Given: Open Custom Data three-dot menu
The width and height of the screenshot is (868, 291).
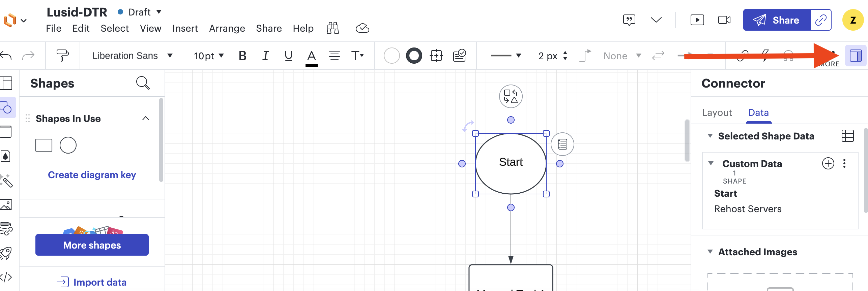Looking at the screenshot, I should click(x=844, y=163).
